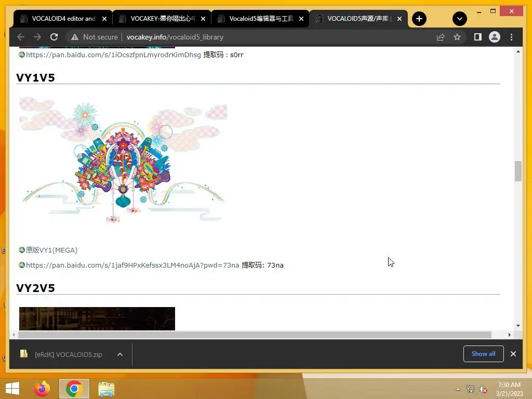
Task: Open the baidu link with code s0rr
Action: 113,55
